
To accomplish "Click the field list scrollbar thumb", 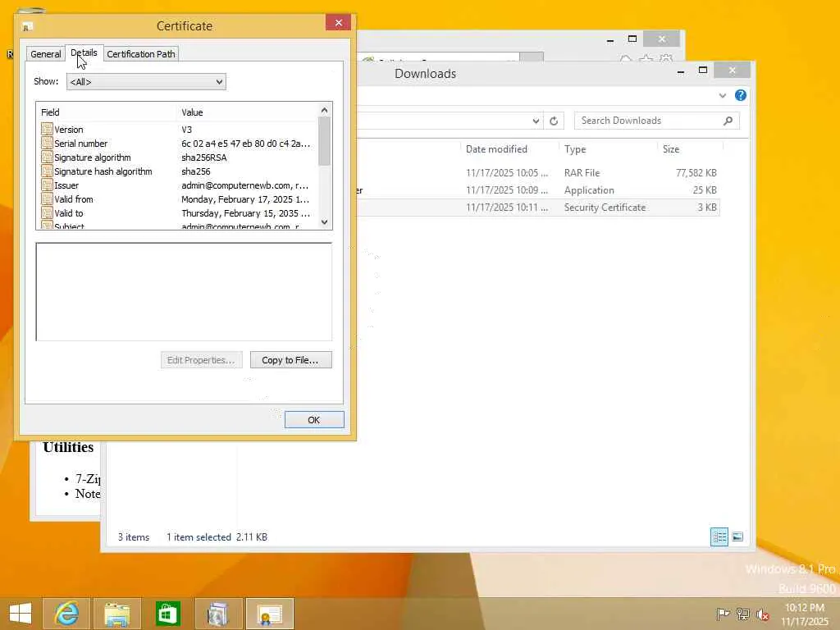I will point(324,141).
